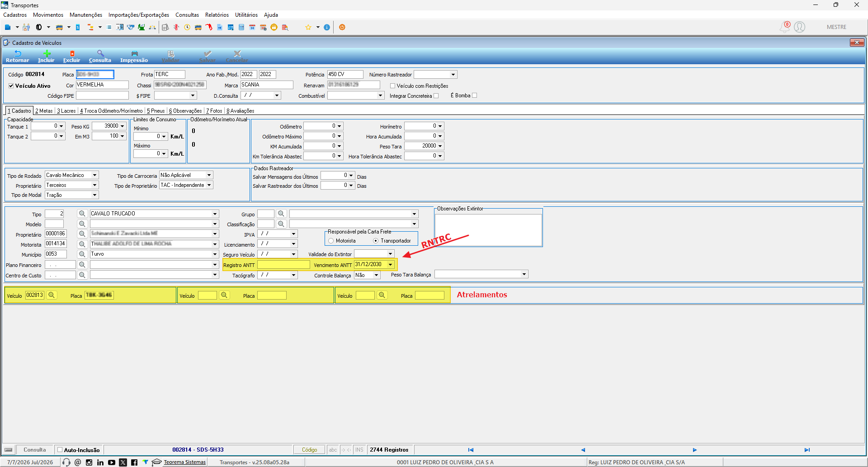This screenshot has width=868, height=467.
Task: Click the Registro ANTT input field
Action: [x=284, y=265]
